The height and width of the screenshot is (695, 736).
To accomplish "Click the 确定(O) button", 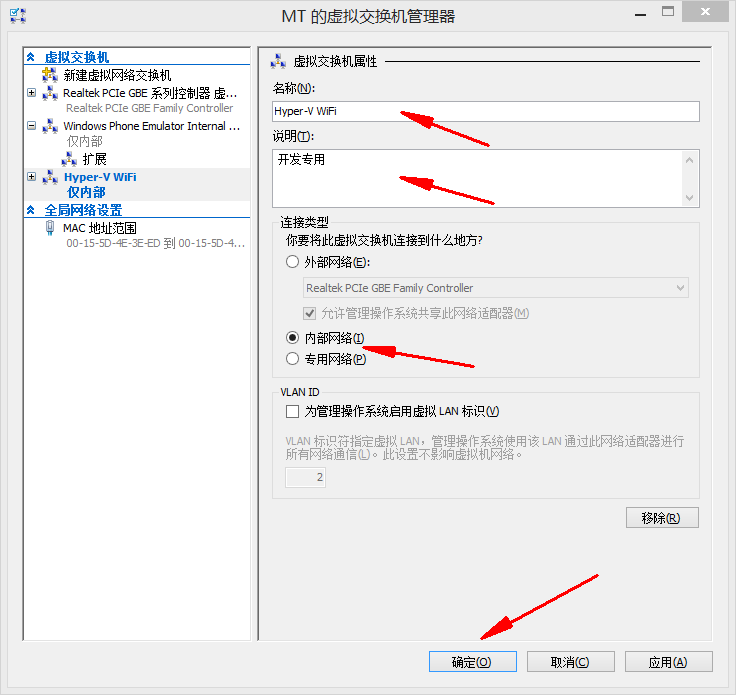I will [x=472, y=662].
